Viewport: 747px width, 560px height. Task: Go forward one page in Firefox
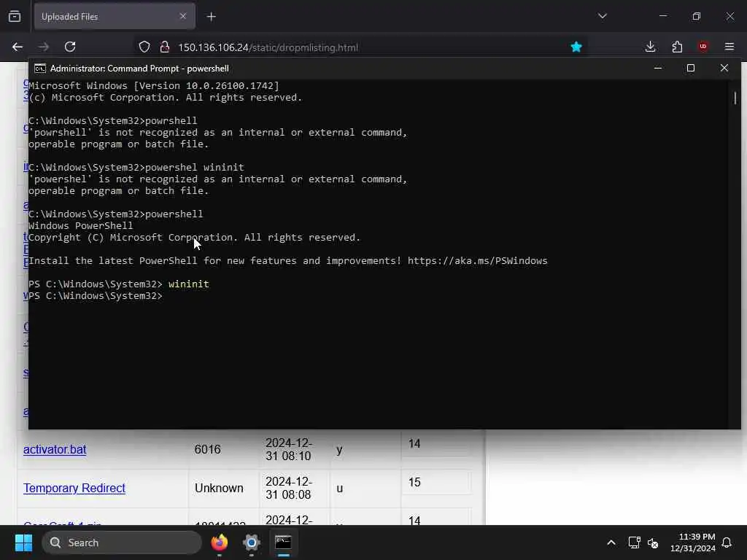(44, 47)
